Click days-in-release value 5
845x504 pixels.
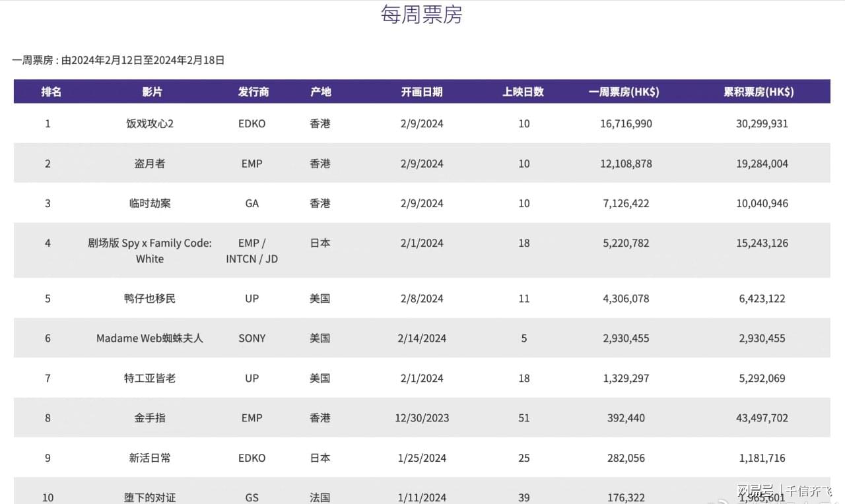click(x=524, y=338)
